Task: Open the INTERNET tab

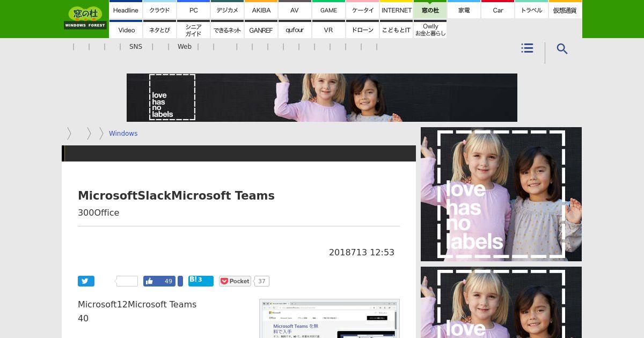Action: tap(396, 10)
